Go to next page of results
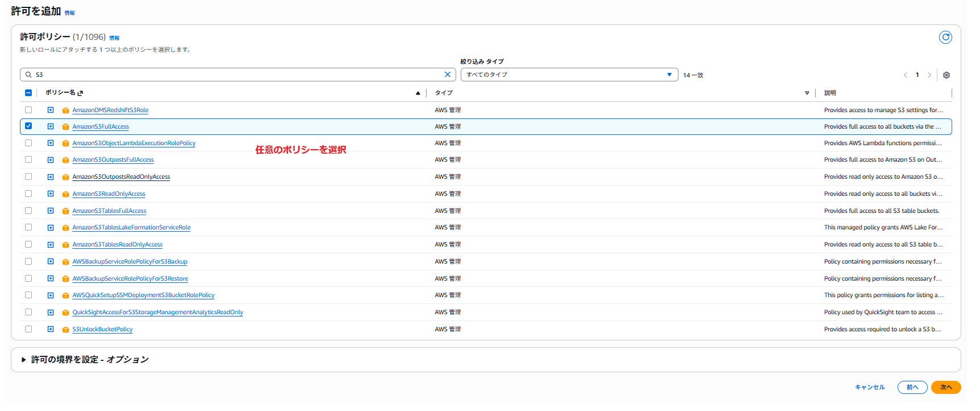This screenshot has width=980, height=411. (x=929, y=75)
